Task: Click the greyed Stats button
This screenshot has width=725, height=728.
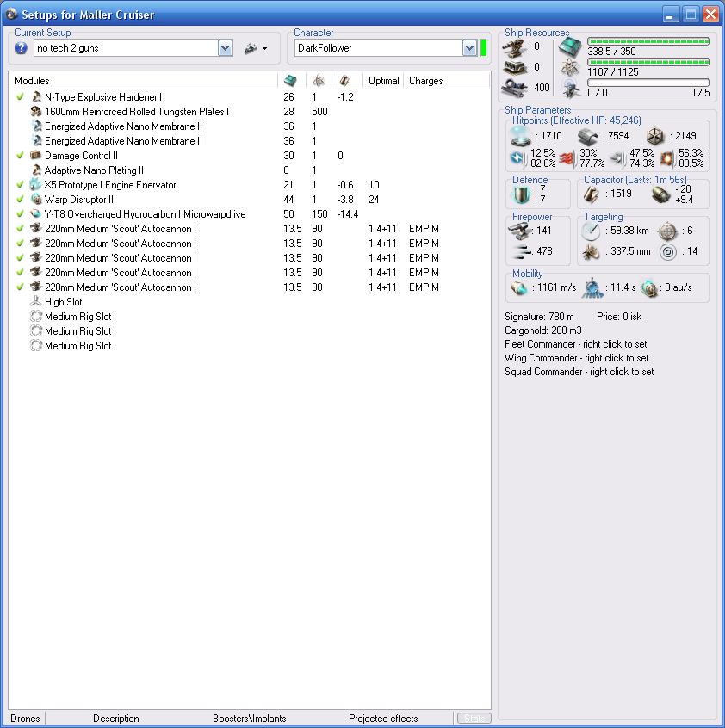Action: coord(474,719)
